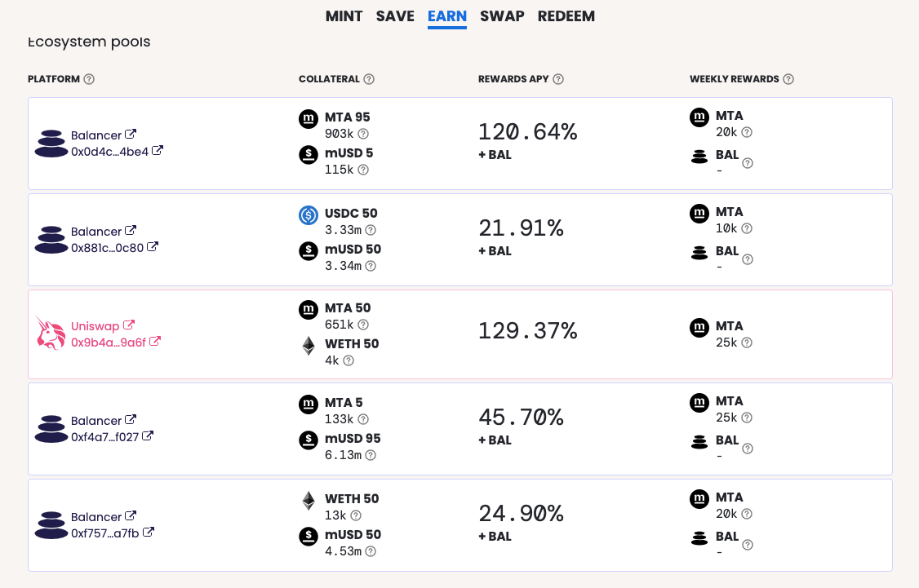The height and width of the screenshot is (588, 919).
Task: Open Balancer link in the USDC 50 pool
Action: click(96, 232)
